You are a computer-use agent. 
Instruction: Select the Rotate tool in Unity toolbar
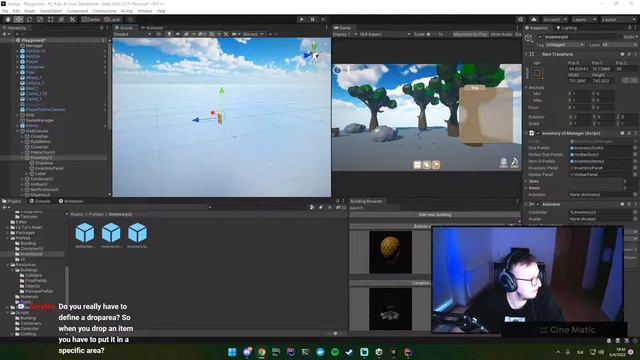coord(29,19)
